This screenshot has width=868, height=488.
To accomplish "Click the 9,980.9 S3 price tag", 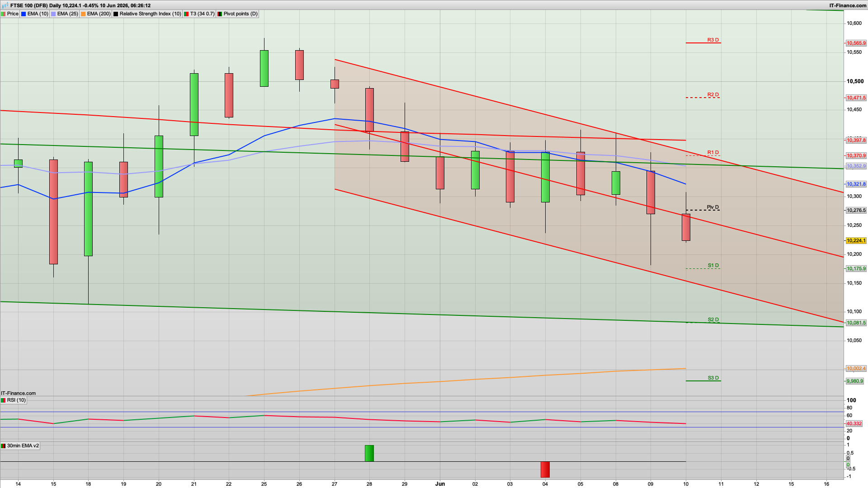I will point(854,381).
